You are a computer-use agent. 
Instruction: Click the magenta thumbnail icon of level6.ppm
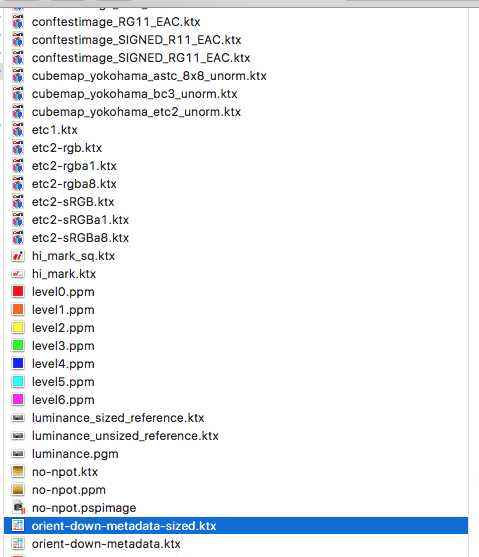pyautogui.click(x=18, y=400)
